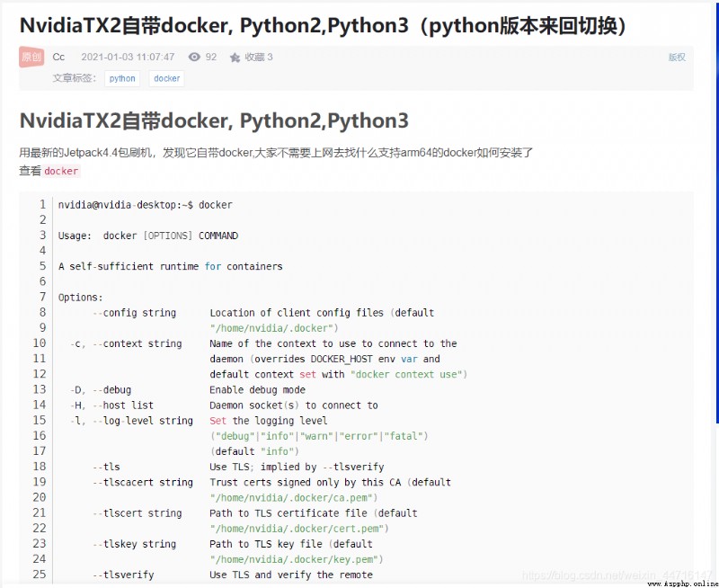The width and height of the screenshot is (719, 588).
Task: Click code line number 2
Action: pos(42,220)
